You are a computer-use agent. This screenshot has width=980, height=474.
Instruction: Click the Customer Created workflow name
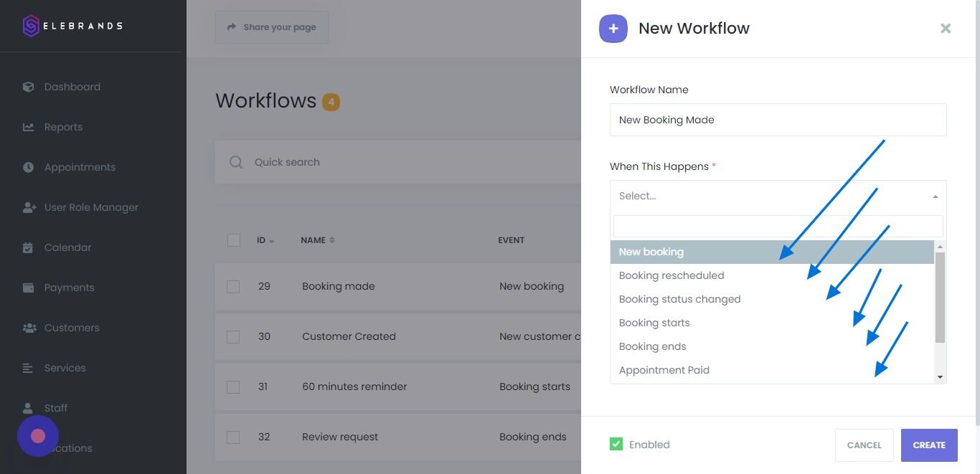pos(349,336)
